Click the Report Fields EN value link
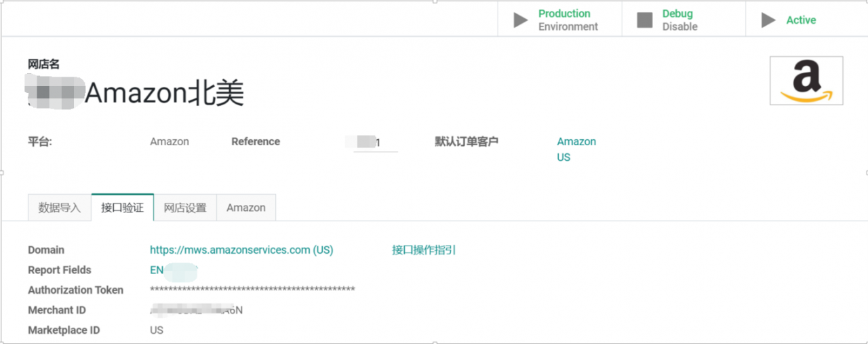The width and height of the screenshot is (868, 344). click(174, 270)
